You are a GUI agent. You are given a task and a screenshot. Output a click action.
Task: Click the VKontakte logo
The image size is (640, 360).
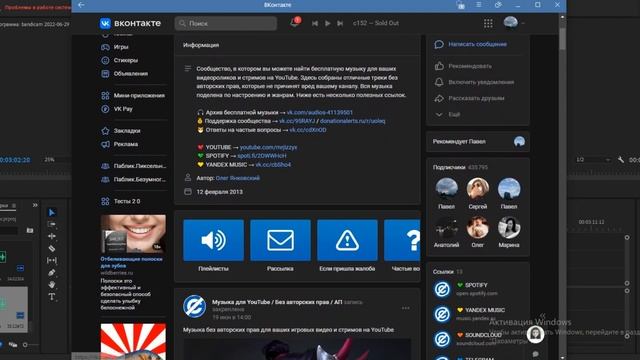coord(130,23)
